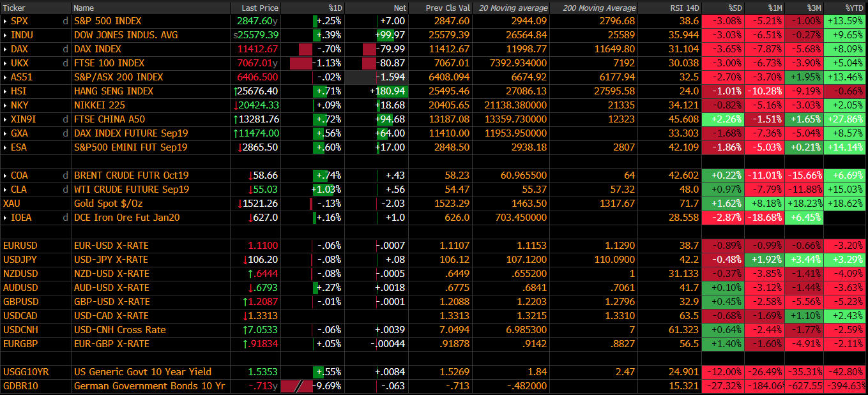868x395 pixels.
Task: Select the S&P 500 INDEX name cell
Action: coord(151,21)
